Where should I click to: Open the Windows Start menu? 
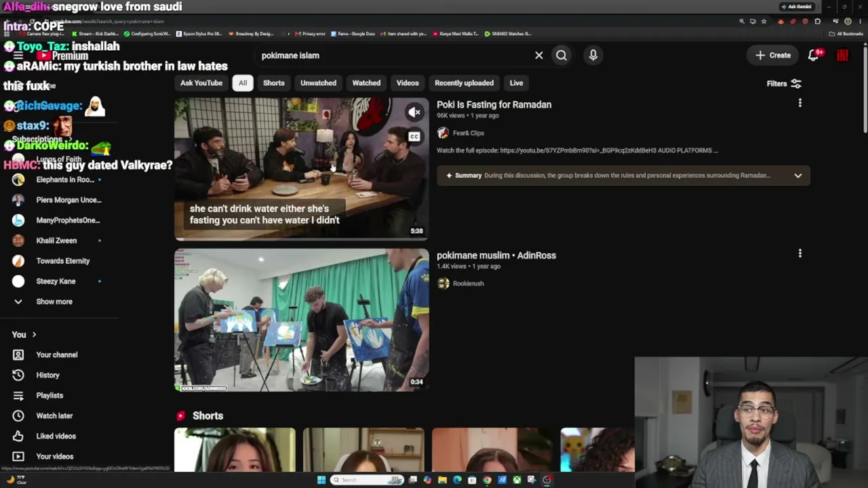tap(321, 480)
